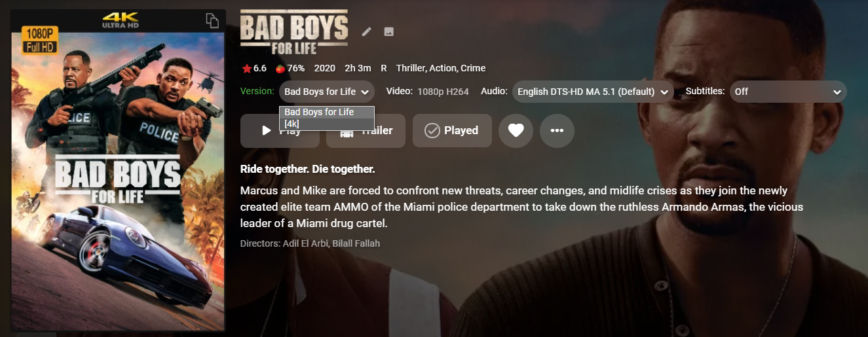Viewport: 868px width, 337px height.
Task: Click the 1080P Full HD badge
Action: 40,40
